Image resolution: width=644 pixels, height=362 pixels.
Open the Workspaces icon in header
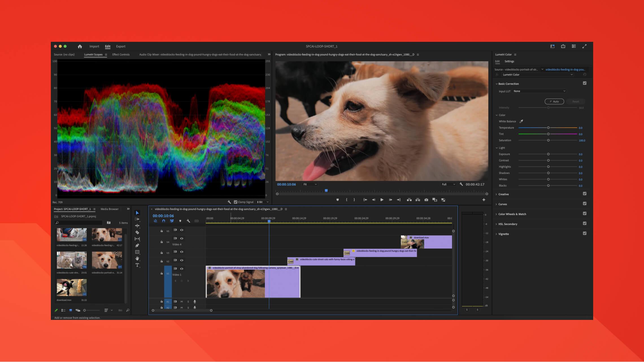point(552,46)
